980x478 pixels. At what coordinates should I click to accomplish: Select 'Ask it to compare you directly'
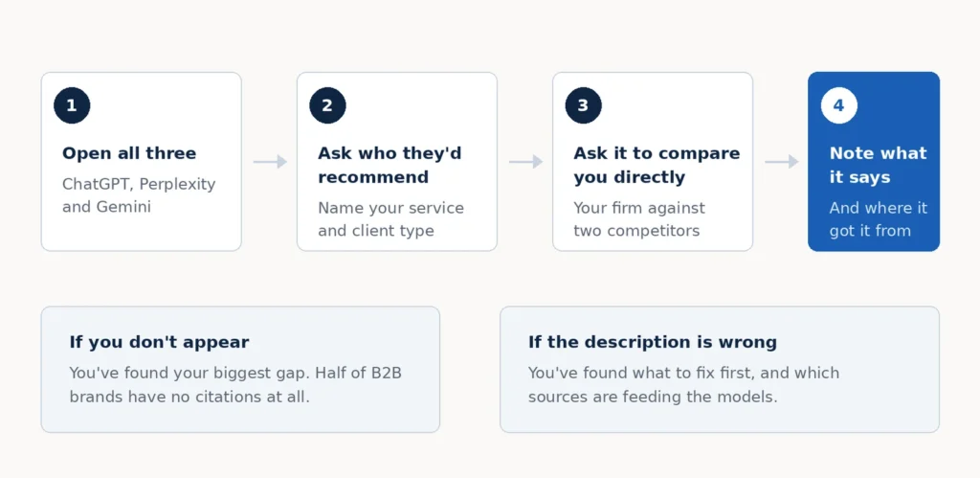point(657,165)
